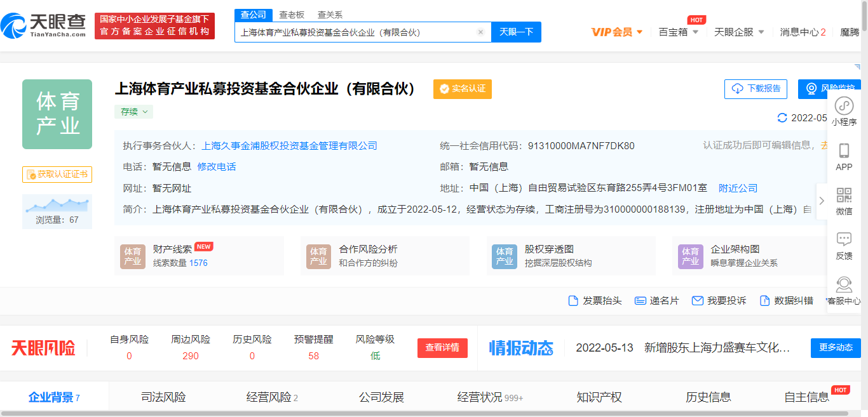Switch to the 企业背景 tab
Image resolution: width=868 pixels, height=417 pixels.
(54, 397)
